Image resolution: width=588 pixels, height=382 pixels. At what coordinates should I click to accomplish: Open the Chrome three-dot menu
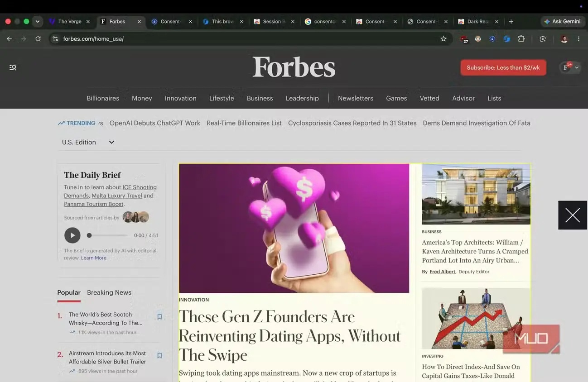click(x=578, y=39)
